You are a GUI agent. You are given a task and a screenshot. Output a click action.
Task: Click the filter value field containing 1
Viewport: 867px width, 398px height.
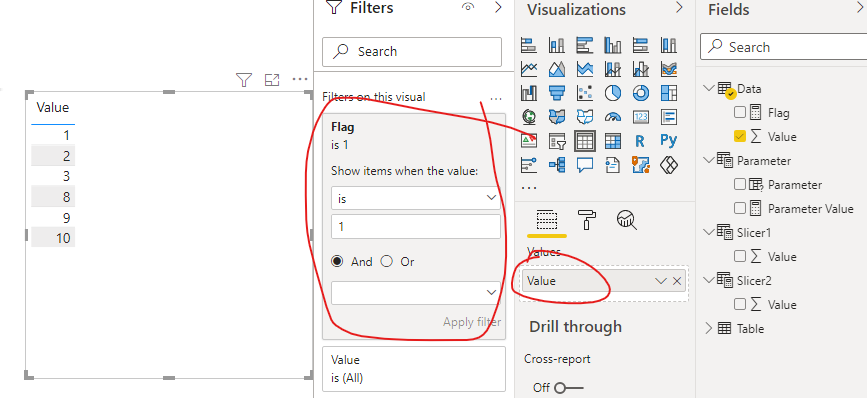tap(416, 227)
